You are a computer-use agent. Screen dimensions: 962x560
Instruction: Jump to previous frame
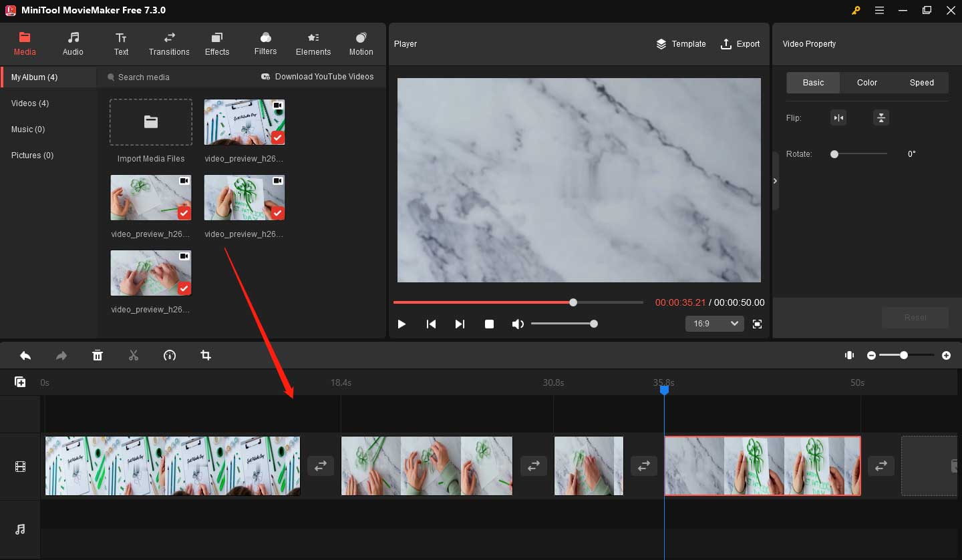point(431,324)
